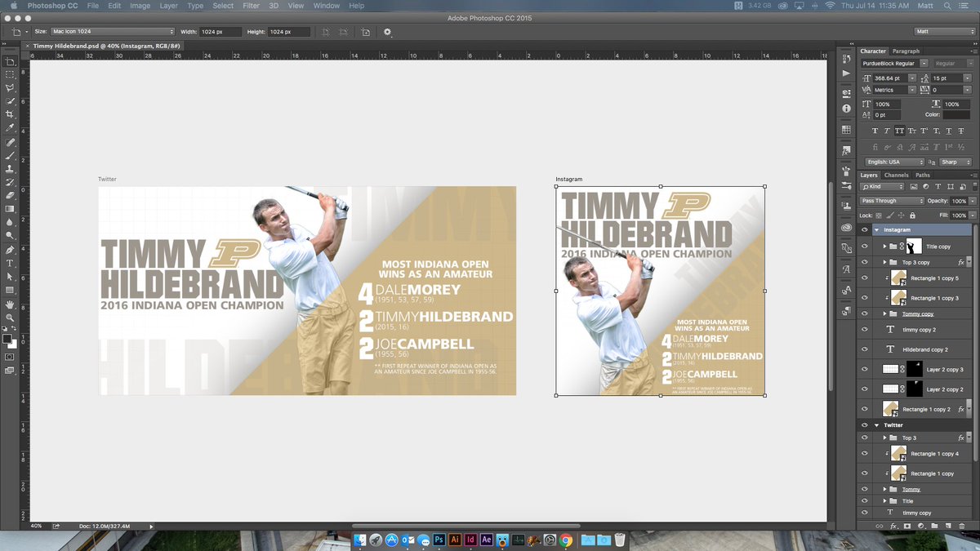Screen dimensions: 980x551
Task: Toggle All Caps in Character panel
Action: point(899,131)
